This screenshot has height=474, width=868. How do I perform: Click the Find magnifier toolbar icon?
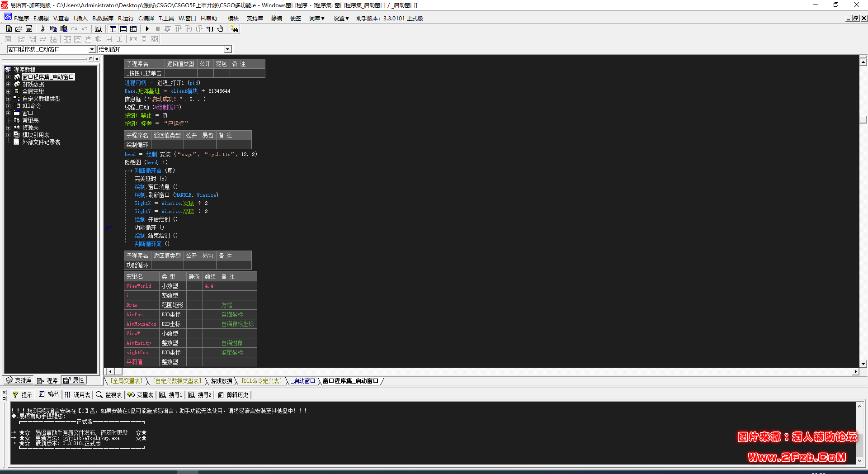[98, 29]
